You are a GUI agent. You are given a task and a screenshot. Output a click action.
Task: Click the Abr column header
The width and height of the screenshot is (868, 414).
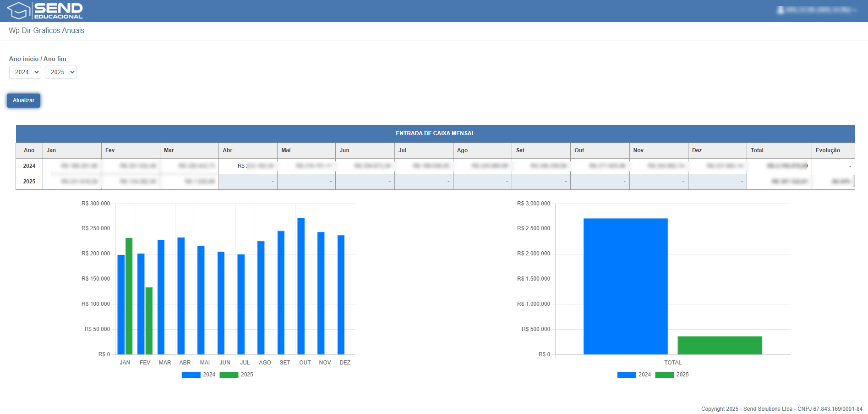(x=248, y=150)
